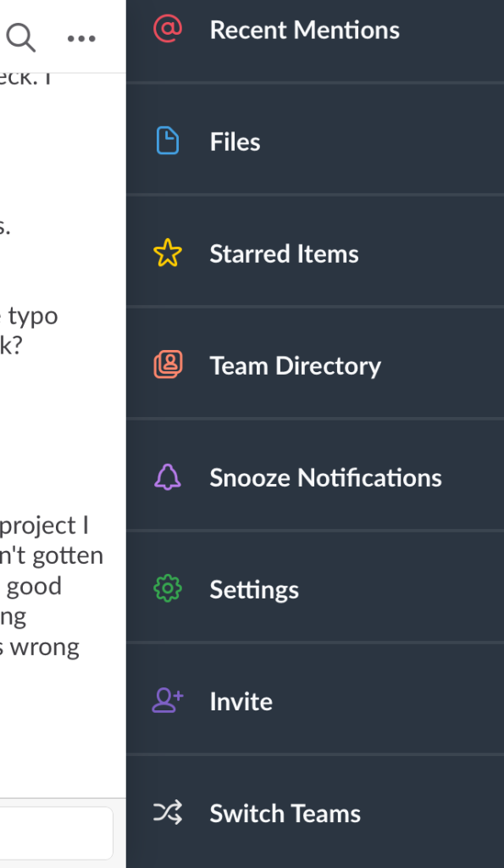Focus the message input box

click(x=56, y=832)
